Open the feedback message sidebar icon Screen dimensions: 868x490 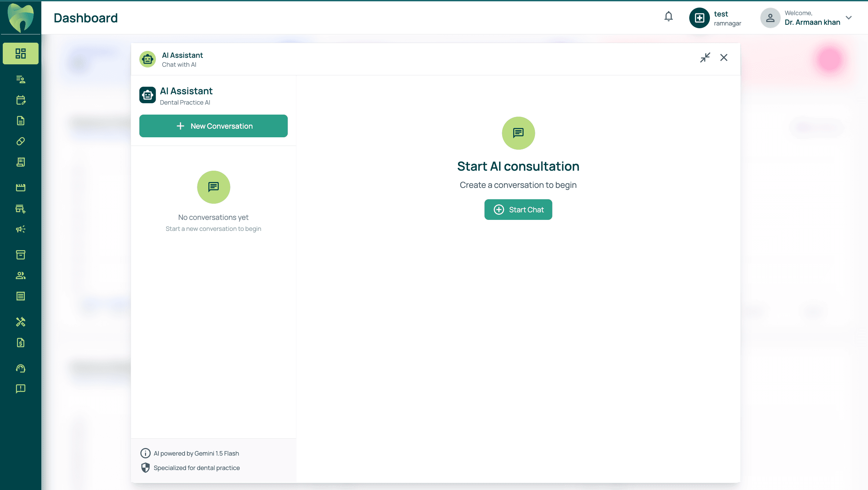coord(21,389)
